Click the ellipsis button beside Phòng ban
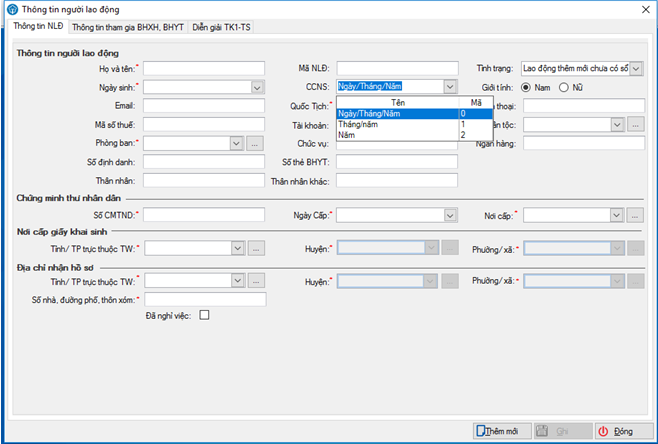Viewport: 658px width, 444px height. [x=255, y=144]
